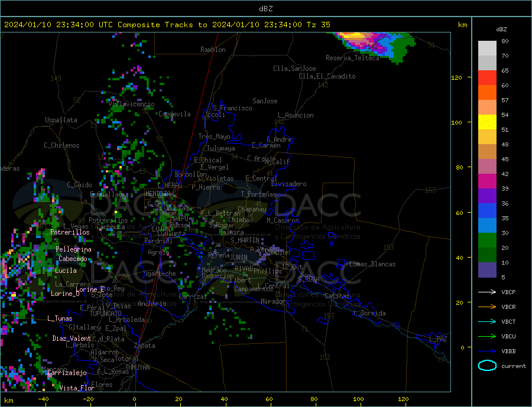Image resolution: width=532 pixels, height=407 pixels.
Task: Click the Cabecedo station label
Action: click(73, 259)
